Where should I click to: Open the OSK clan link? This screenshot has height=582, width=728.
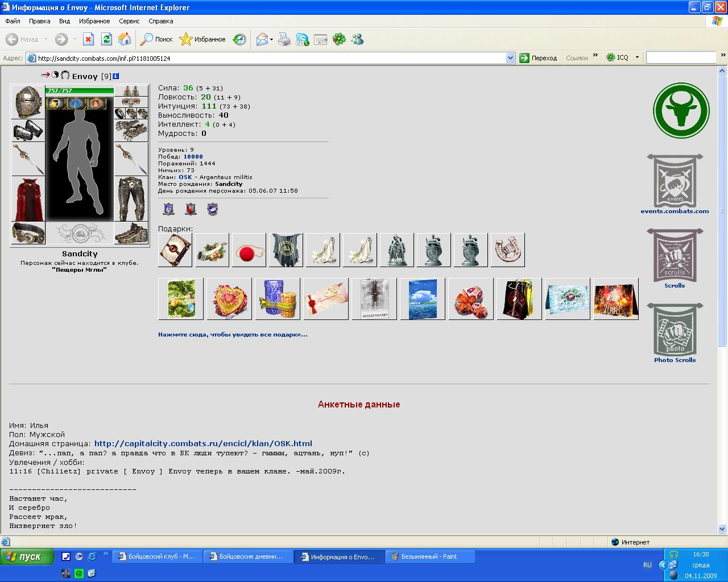[x=185, y=177]
